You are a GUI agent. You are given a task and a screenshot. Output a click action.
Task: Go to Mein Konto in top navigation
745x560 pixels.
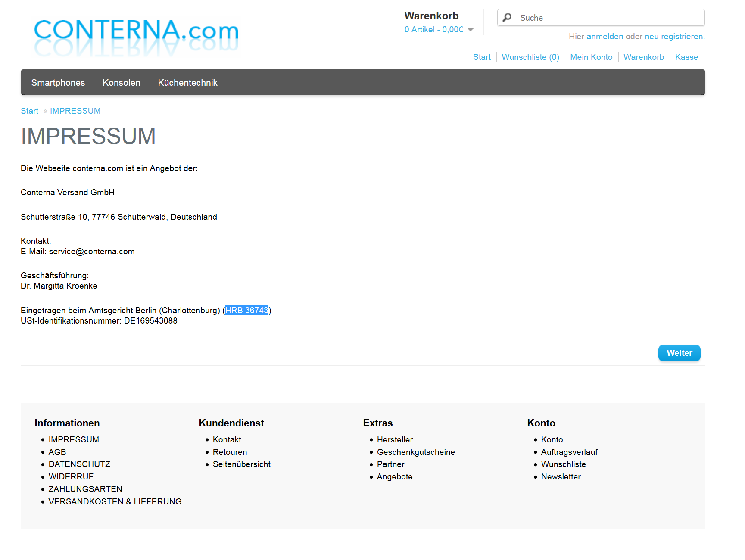[591, 57]
